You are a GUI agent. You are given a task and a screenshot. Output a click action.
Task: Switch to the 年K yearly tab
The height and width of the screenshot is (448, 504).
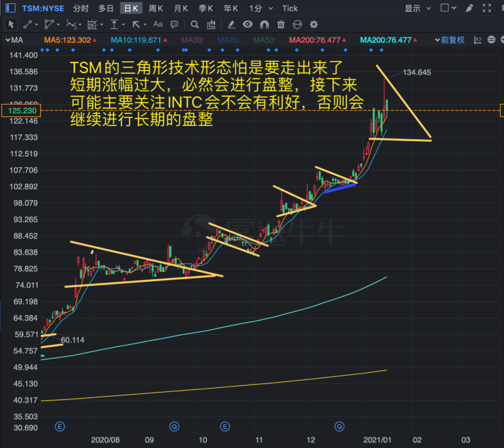tap(231, 8)
